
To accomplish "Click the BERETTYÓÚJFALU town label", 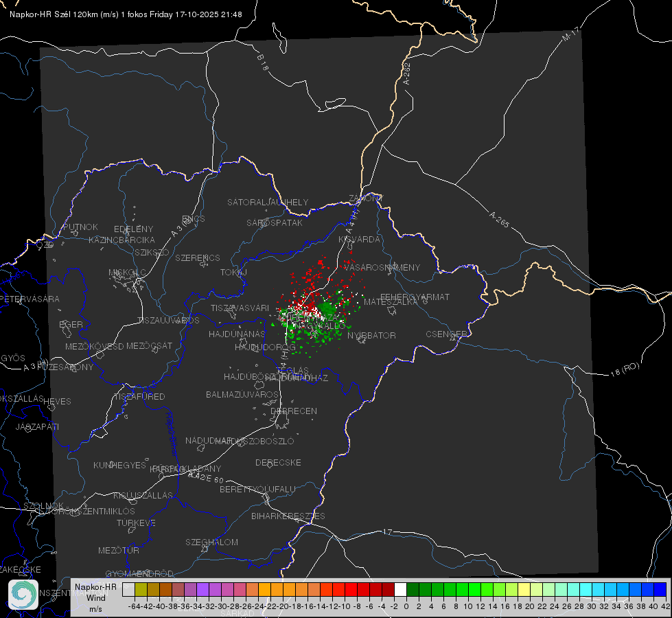I will (257, 490).
